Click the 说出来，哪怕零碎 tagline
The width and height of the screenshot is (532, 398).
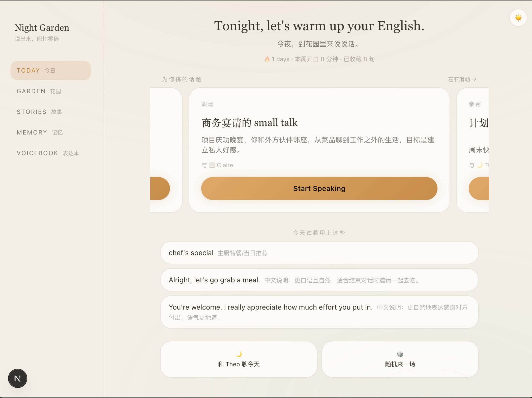pyautogui.click(x=37, y=39)
